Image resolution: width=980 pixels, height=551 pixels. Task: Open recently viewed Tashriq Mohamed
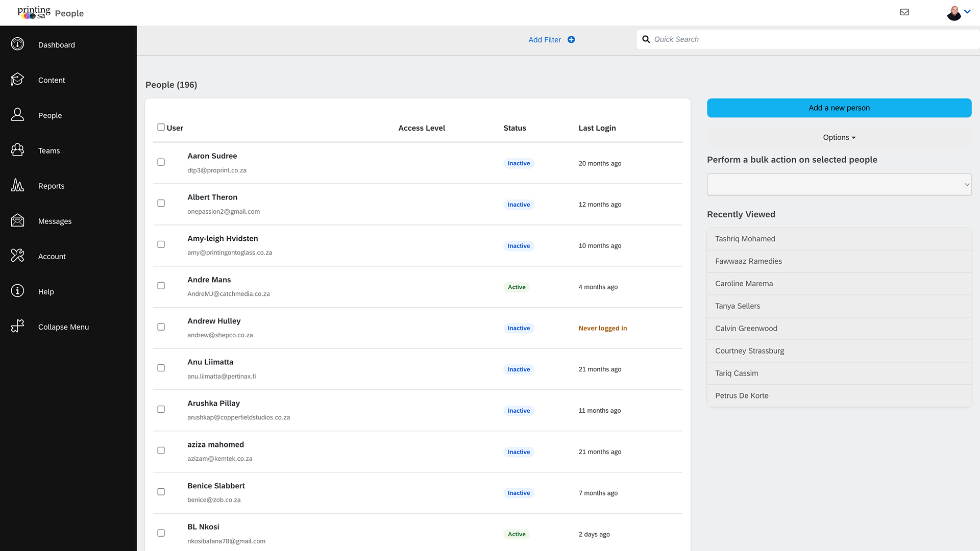(x=839, y=239)
